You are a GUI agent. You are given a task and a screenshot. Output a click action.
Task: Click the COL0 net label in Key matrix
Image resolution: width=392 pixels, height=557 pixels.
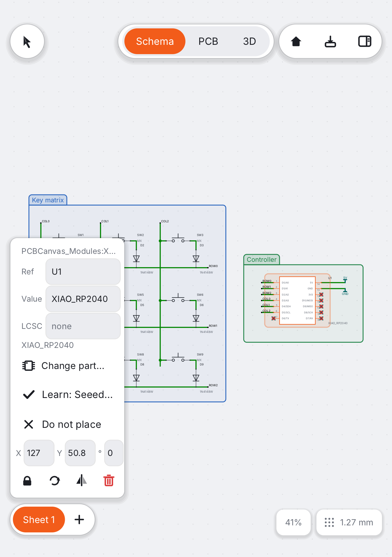click(46, 221)
